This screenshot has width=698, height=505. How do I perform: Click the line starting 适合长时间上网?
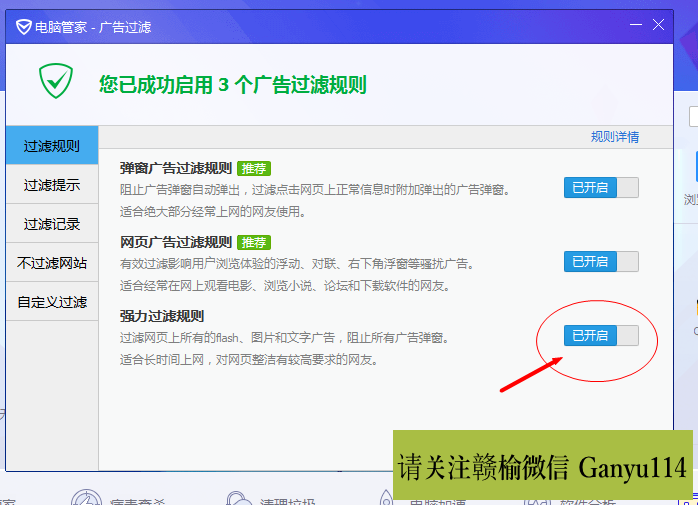(249, 359)
